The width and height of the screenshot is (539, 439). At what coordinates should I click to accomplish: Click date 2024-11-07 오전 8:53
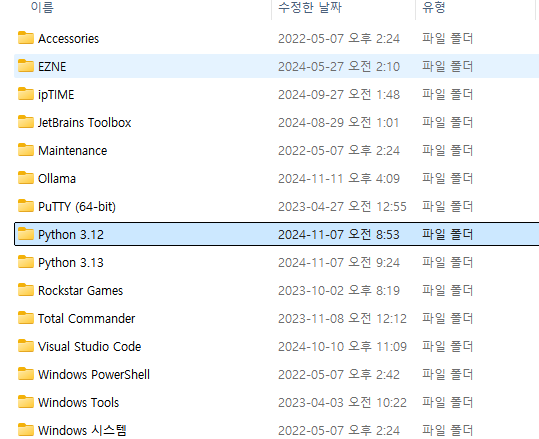click(x=339, y=234)
